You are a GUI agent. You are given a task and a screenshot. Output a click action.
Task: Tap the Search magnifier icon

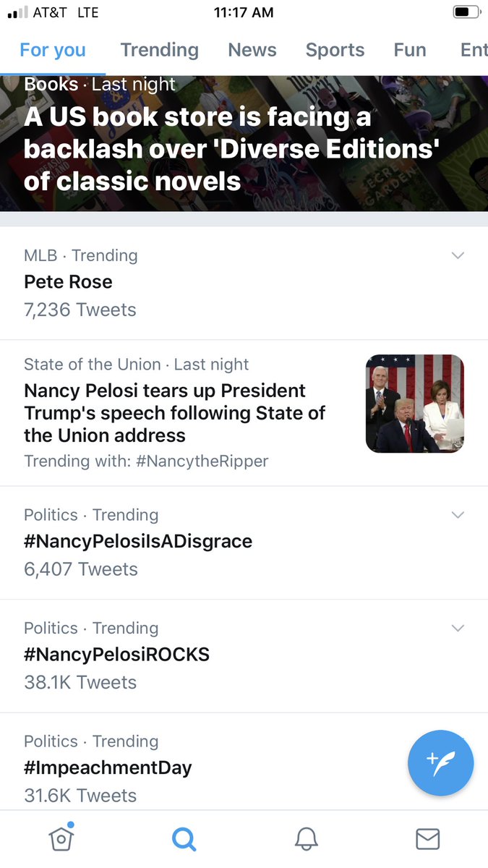click(184, 839)
